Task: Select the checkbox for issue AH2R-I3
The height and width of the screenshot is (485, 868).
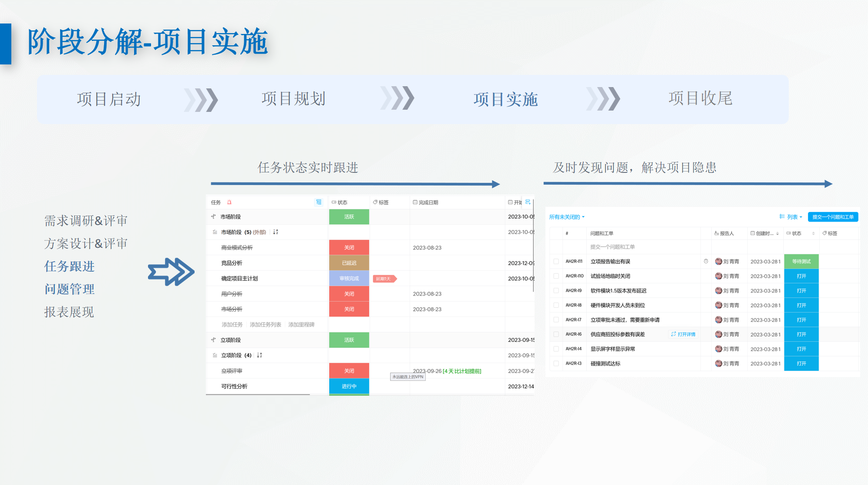Action: pyautogui.click(x=556, y=363)
